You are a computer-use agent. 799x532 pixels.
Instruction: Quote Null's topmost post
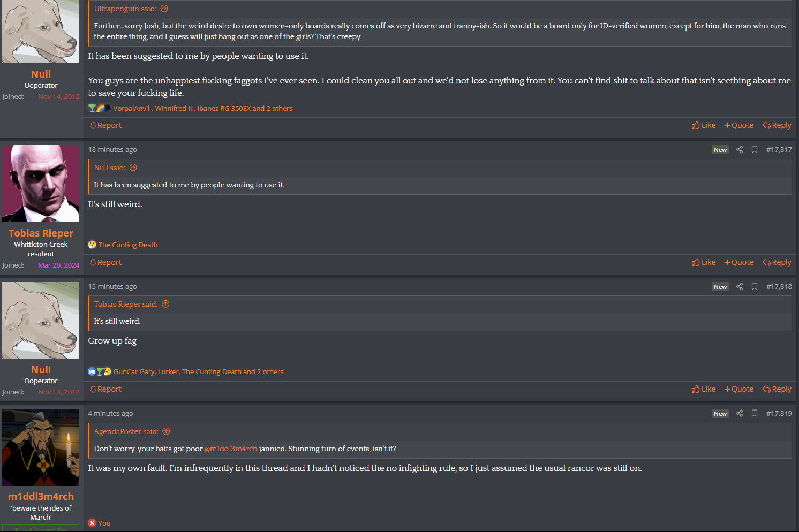pos(739,125)
